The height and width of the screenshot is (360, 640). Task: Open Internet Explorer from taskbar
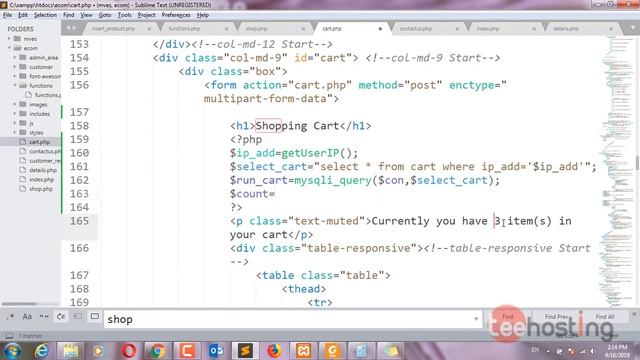point(42,351)
